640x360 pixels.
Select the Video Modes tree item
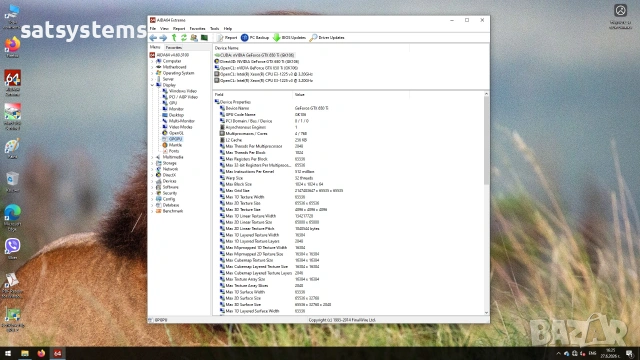[180, 127]
